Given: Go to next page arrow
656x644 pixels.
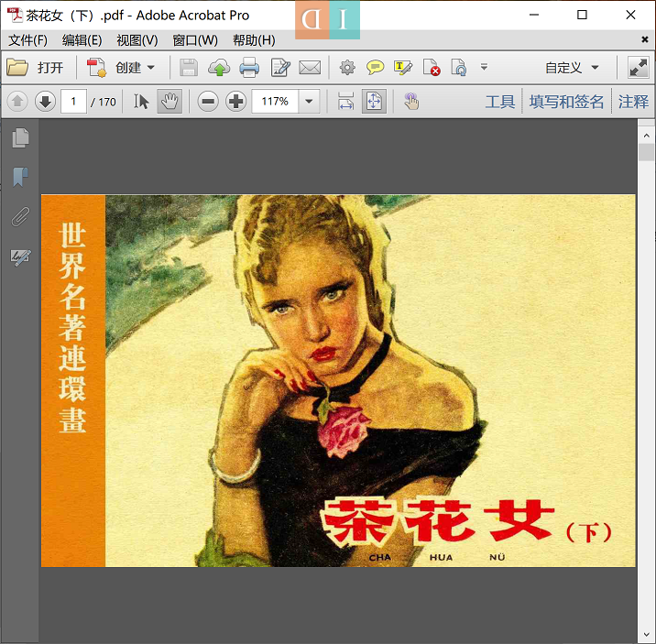Looking at the screenshot, I should pyautogui.click(x=45, y=101).
